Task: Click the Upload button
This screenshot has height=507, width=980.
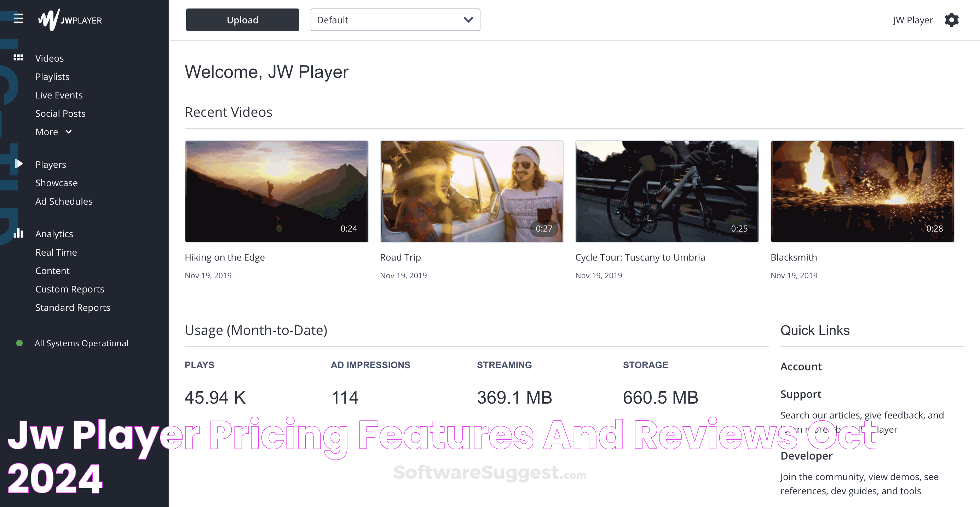Action: (x=242, y=20)
